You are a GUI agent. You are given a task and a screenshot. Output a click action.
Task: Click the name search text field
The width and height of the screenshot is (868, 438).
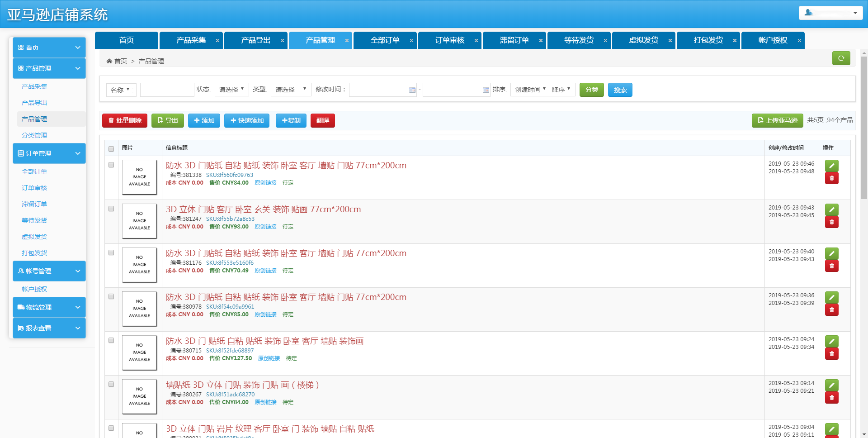pos(167,90)
